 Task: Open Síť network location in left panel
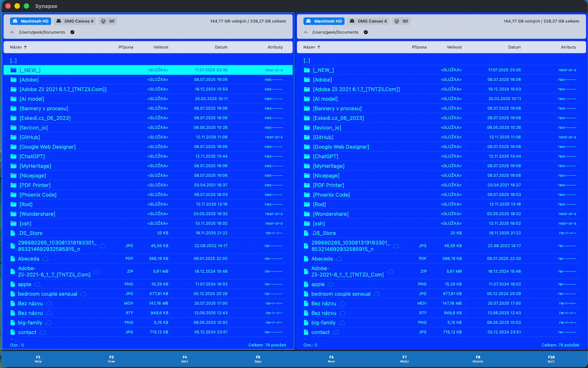coord(108,21)
